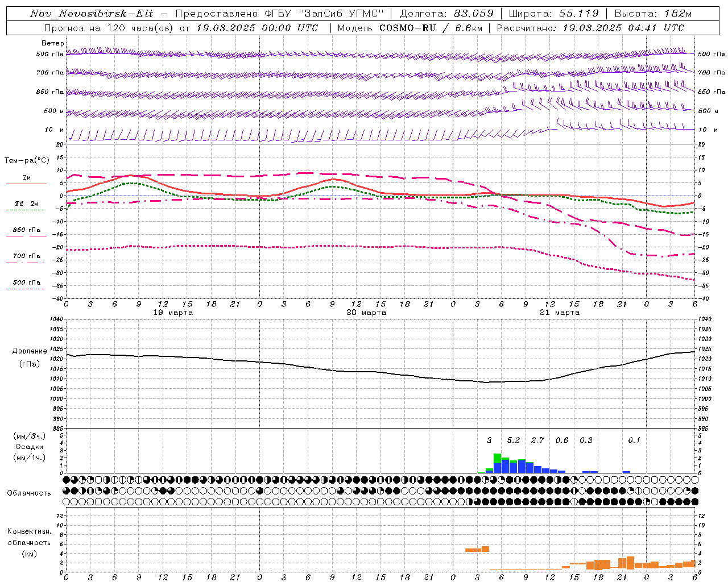Select the longitude value Долгота: 83.059
The height and width of the screenshot is (582, 728).
(447, 14)
